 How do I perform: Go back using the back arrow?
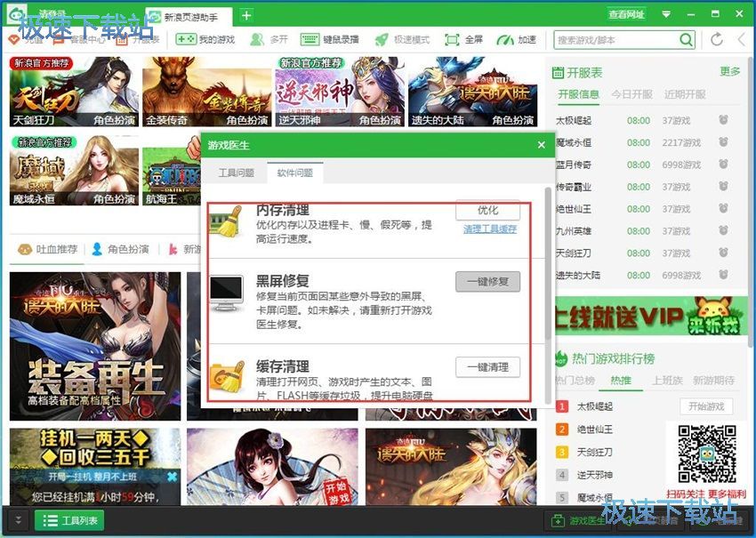coord(742,39)
